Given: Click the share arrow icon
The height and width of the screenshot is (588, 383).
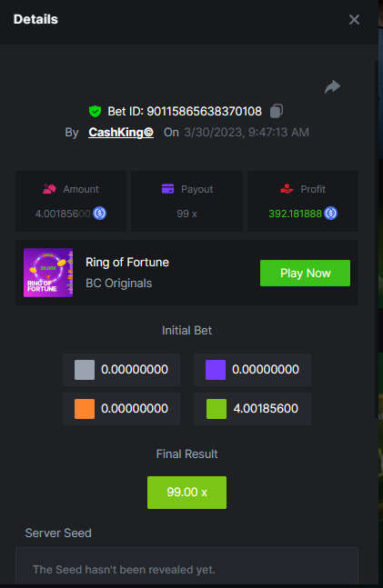Looking at the screenshot, I should pyautogui.click(x=332, y=86).
